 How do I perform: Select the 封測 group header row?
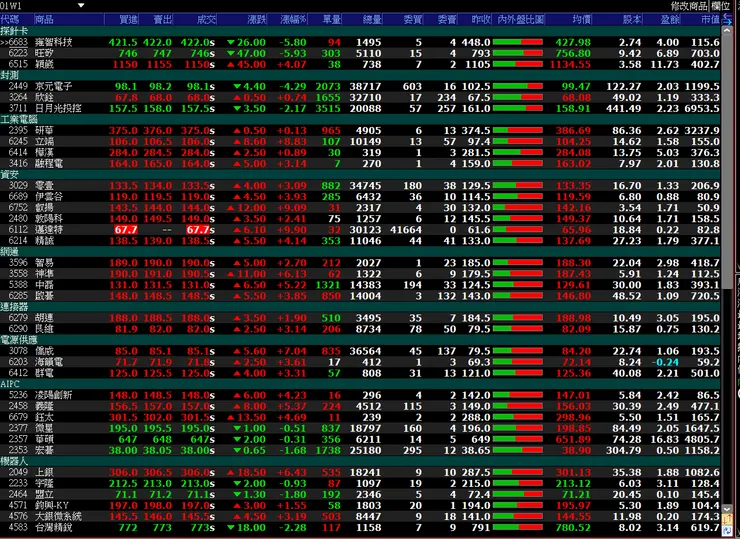(361, 75)
